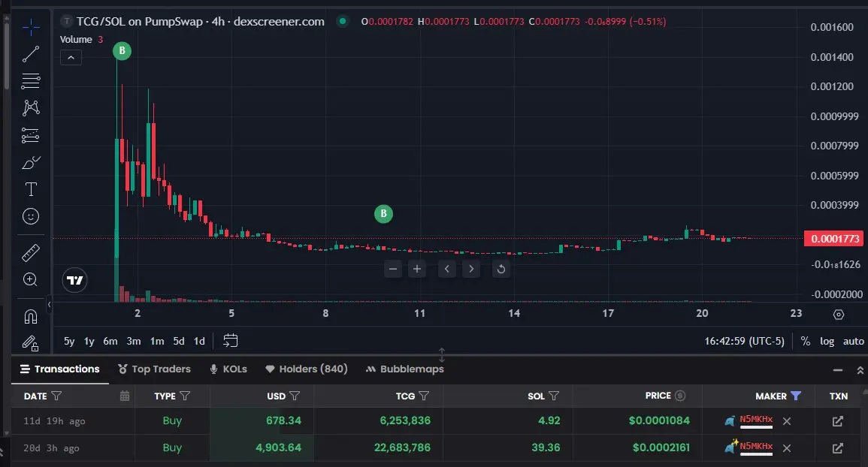The height and width of the screenshot is (467, 868).
Task: Click the current price label 0.0001773
Action: [835, 239]
